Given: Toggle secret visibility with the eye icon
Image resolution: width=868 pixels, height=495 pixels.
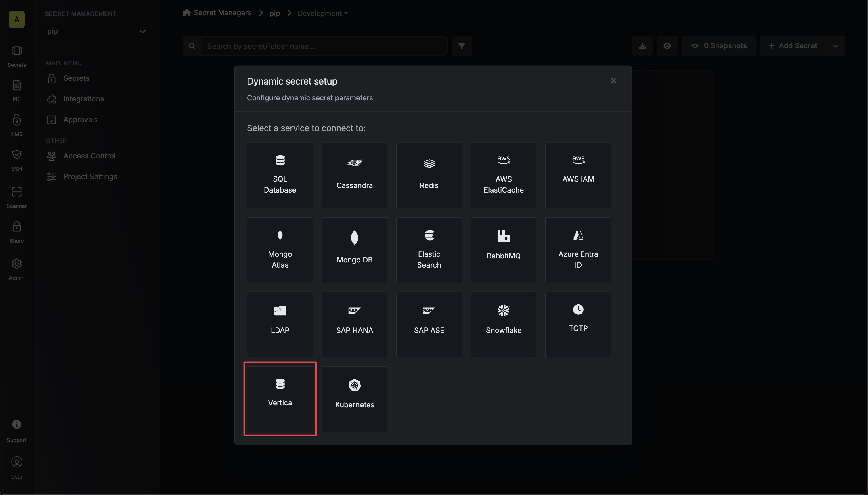Looking at the screenshot, I should pyautogui.click(x=667, y=46).
